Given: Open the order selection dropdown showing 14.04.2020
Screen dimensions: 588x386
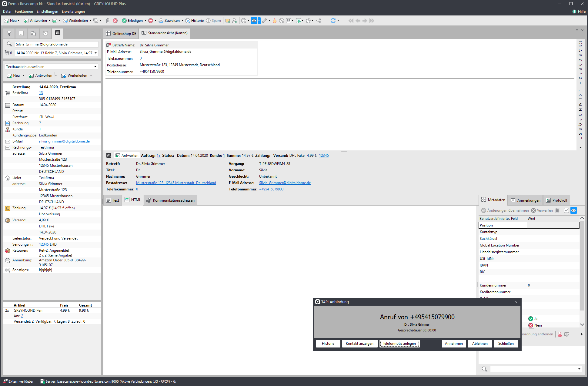Looking at the screenshot, I should pos(95,53).
